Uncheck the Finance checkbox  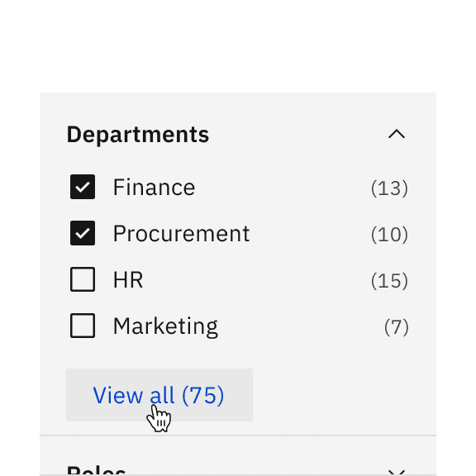tap(83, 187)
